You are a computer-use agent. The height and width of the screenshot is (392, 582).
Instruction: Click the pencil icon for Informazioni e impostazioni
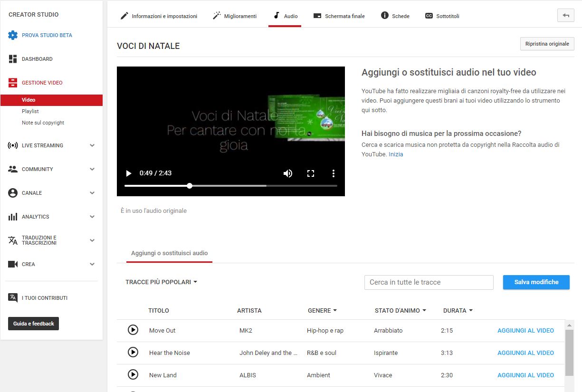(x=124, y=16)
